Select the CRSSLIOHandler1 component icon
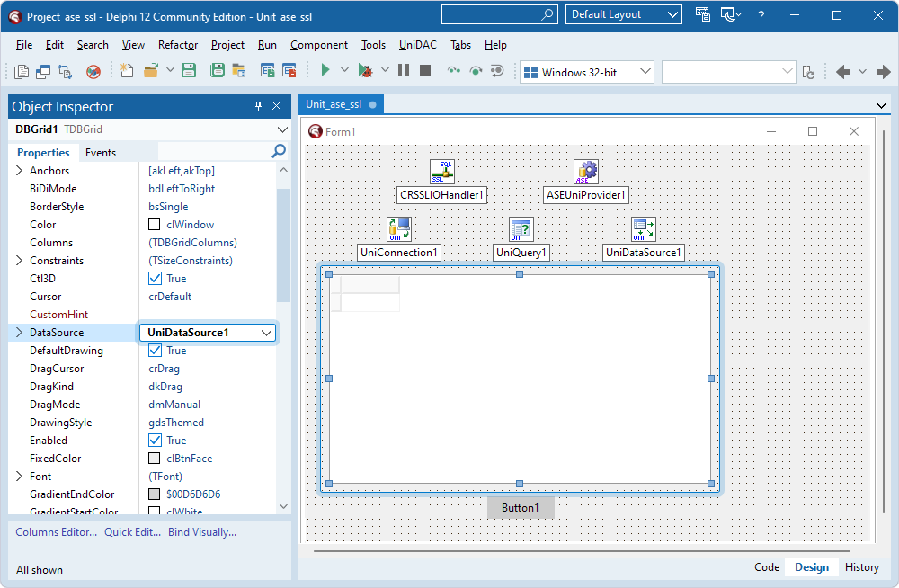 click(x=441, y=171)
